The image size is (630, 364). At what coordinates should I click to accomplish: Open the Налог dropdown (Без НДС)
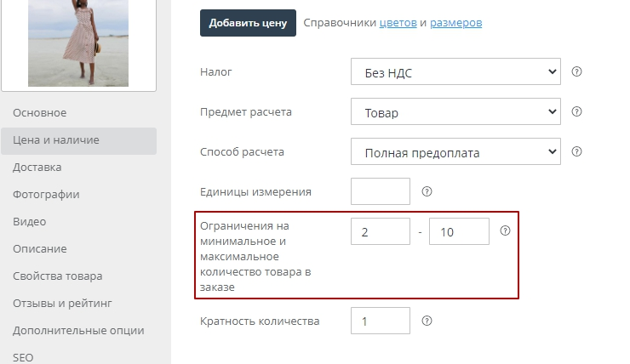pyautogui.click(x=455, y=72)
